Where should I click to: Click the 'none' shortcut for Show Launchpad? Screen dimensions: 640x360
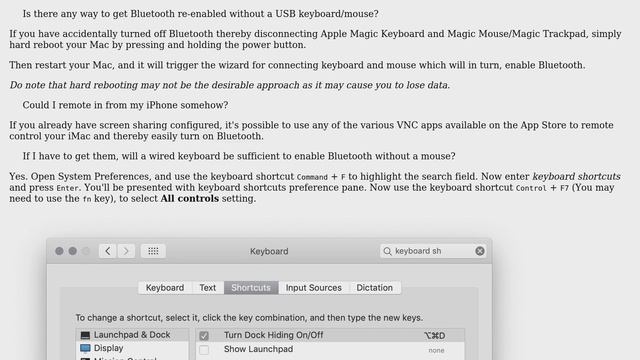(436, 350)
